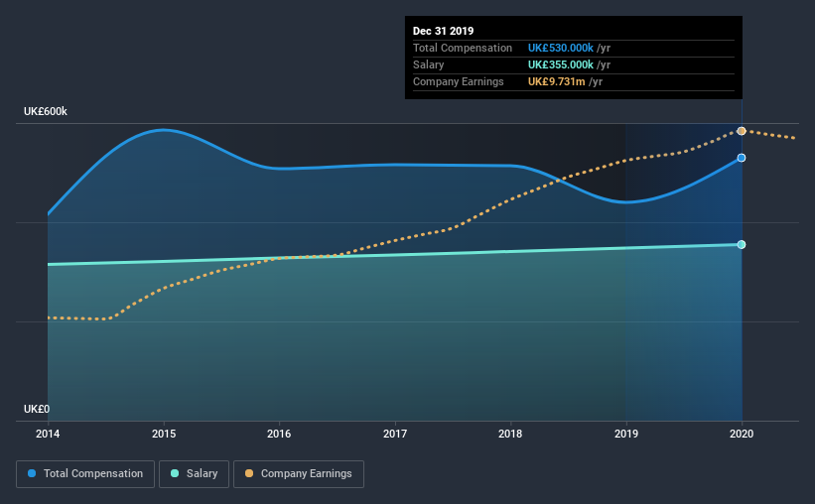
Task: Click the 2015 x-axis label
Action: tap(164, 434)
